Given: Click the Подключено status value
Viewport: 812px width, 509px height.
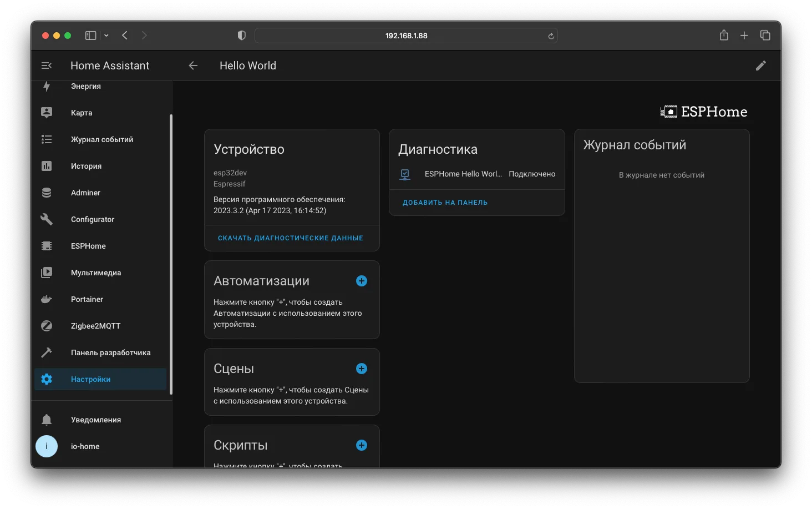Looking at the screenshot, I should coord(532,174).
